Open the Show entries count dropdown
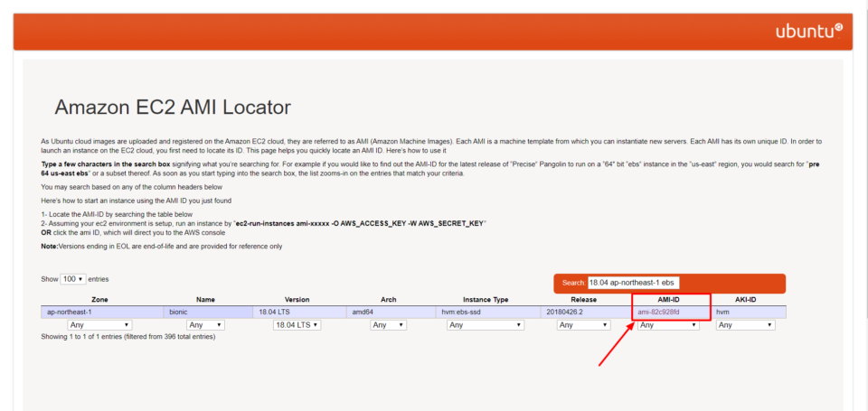Screen dimensions: 868x411 tap(73, 279)
